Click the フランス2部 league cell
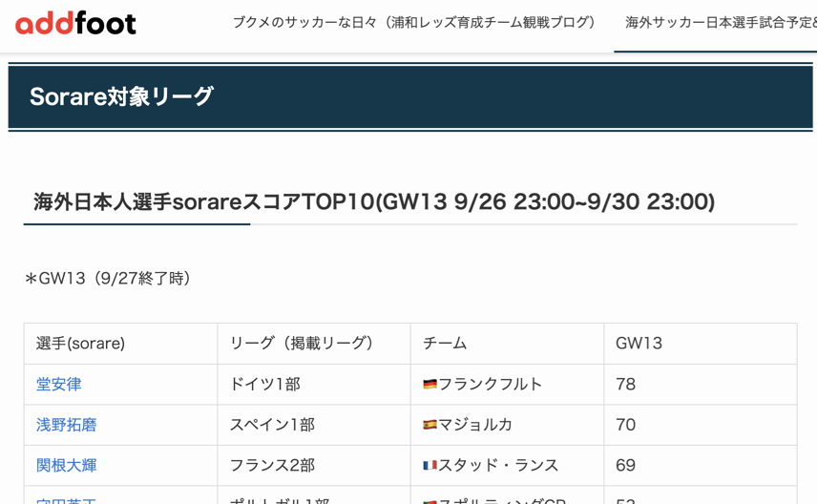Image resolution: width=818 pixels, height=504 pixels. (x=272, y=466)
